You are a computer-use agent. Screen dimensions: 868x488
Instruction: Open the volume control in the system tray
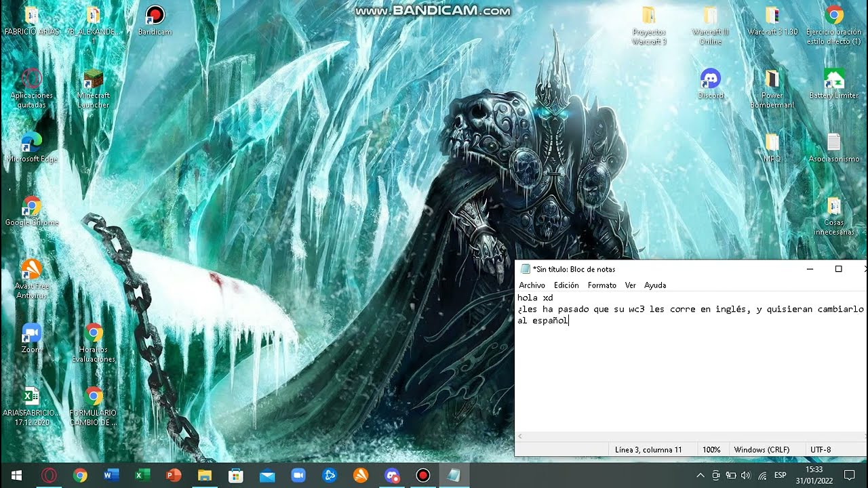coord(746,475)
